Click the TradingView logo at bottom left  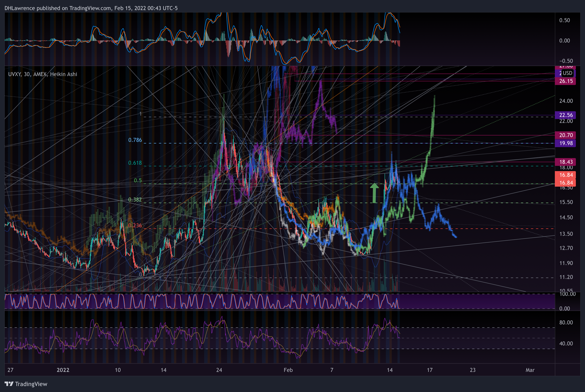[26, 384]
